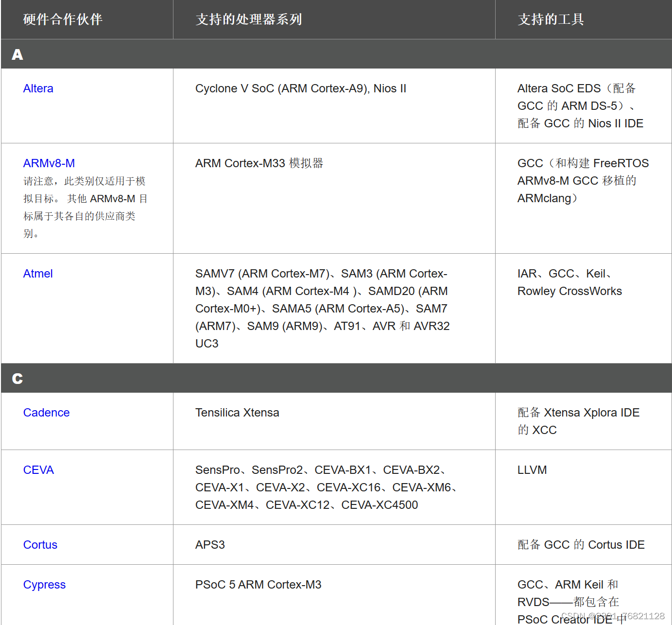The image size is (672, 625).
Task: Open the CEVA hardware partner link
Action: click(38, 469)
